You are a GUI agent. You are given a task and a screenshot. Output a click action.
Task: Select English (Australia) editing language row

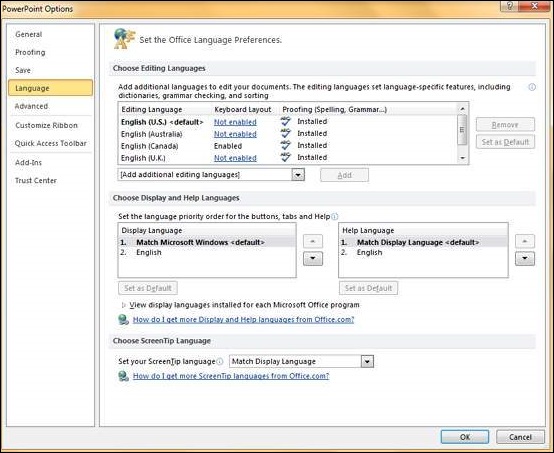point(288,134)
